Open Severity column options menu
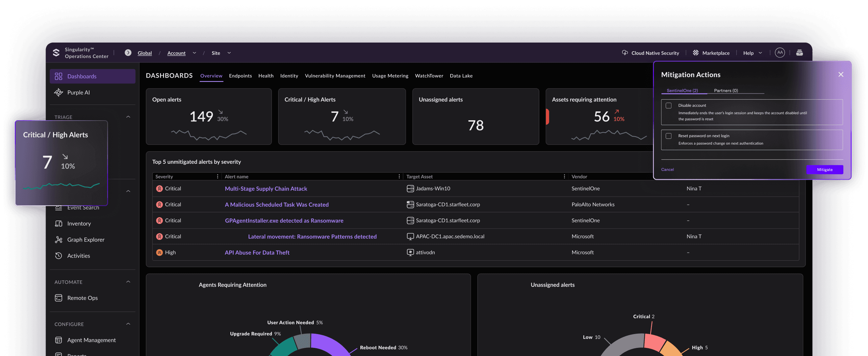868x356 pixels. click(x=218, y=177)
